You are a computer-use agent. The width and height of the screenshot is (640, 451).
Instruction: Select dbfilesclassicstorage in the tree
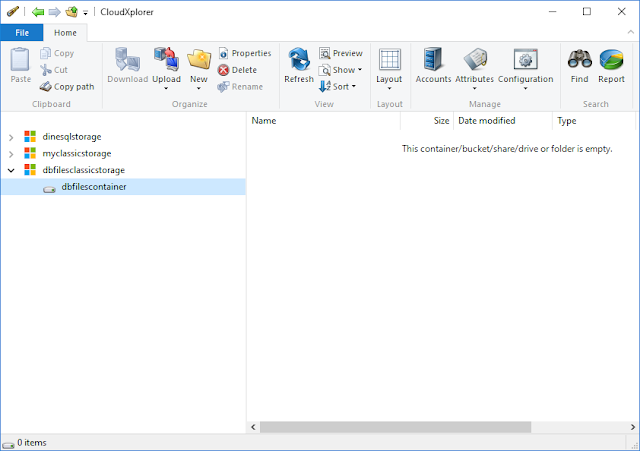coord(84,170)
